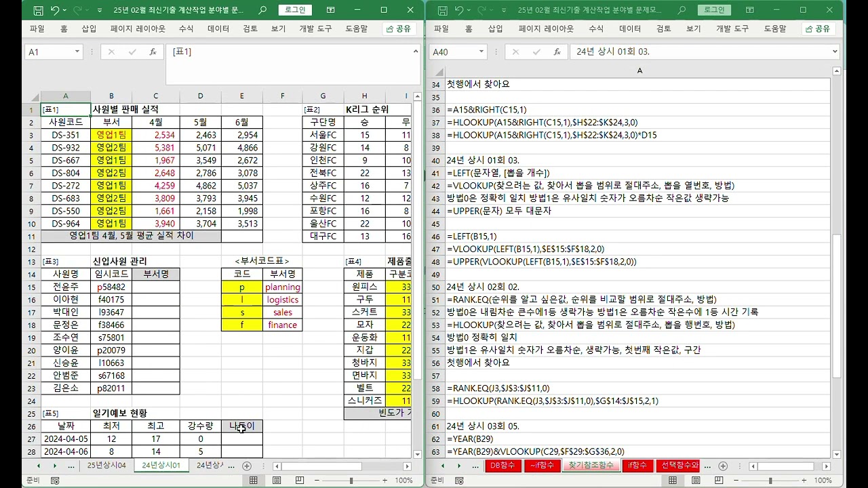The height and width of the screenshot is (488, 868).
Task: Go to previous sheet arrow in right window
Action: (x=443, y=466)
